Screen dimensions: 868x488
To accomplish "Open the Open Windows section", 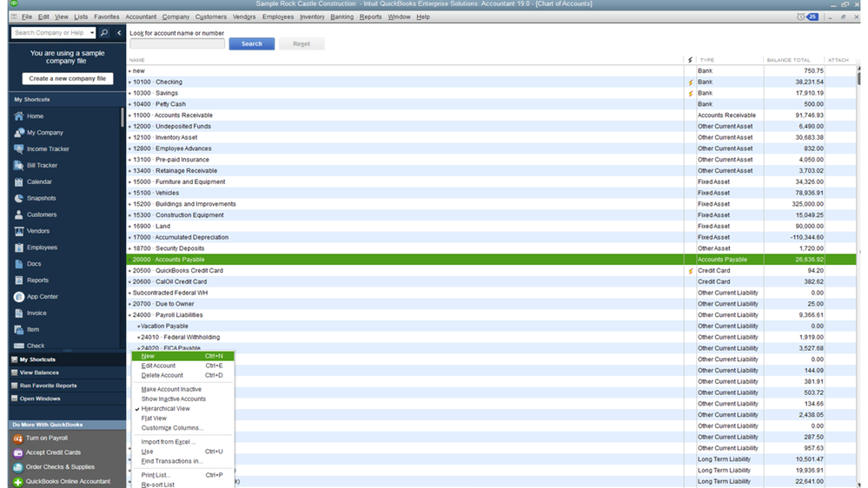I will (x=68, y=399).
